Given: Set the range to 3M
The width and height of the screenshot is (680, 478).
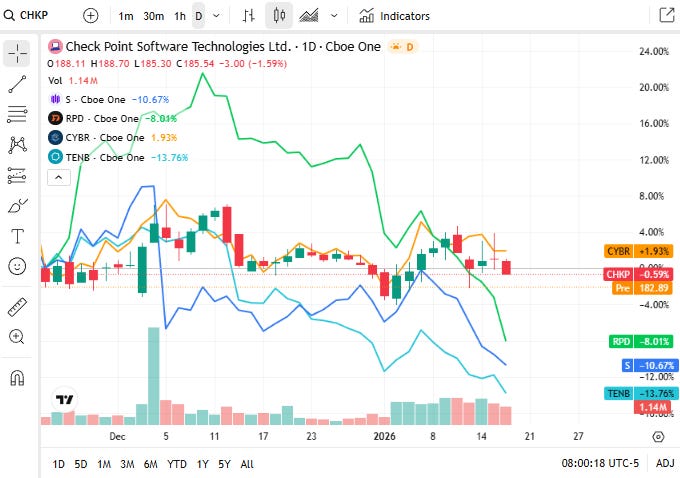Looking at the screenshot, I should (127, 464).
